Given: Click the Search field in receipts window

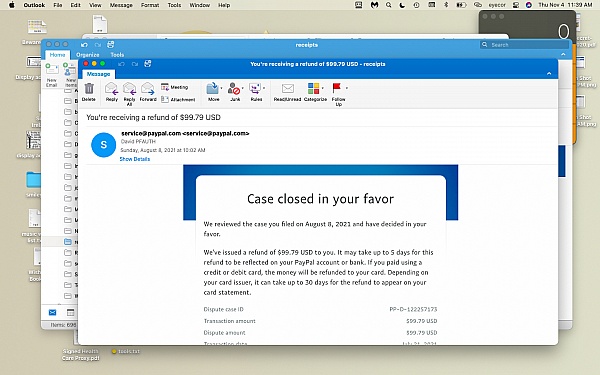Looking at the screenshot, I should pyautogui.click(x=524, y=45).
